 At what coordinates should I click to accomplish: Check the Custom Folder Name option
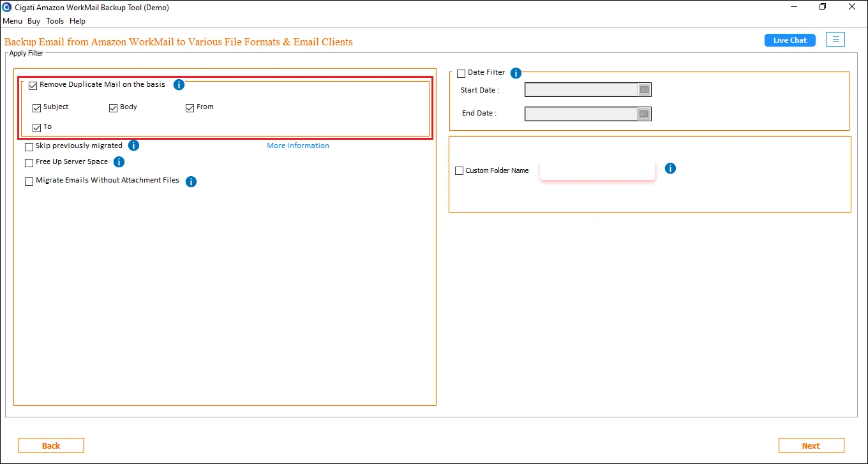click(x=459, y=171)
